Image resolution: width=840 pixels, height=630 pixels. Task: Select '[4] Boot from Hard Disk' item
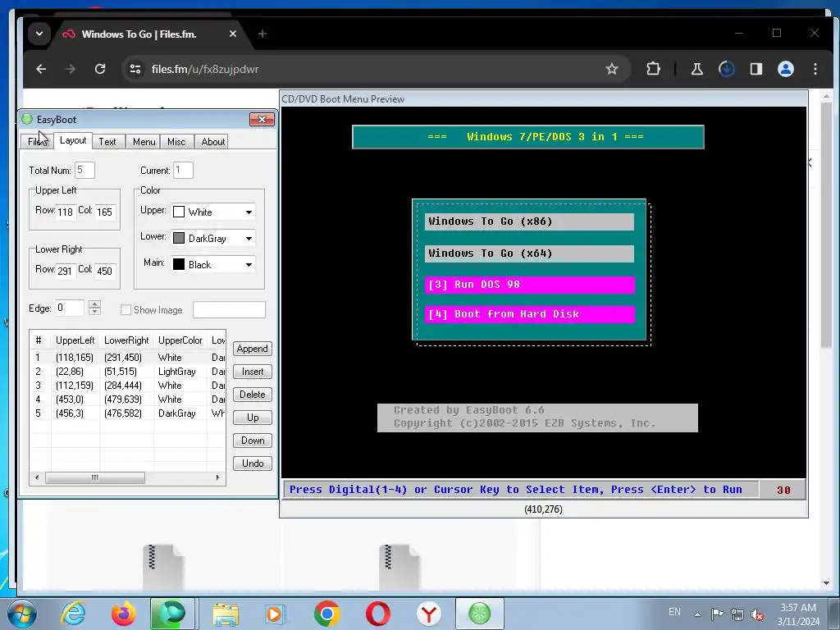coord(530,314)
